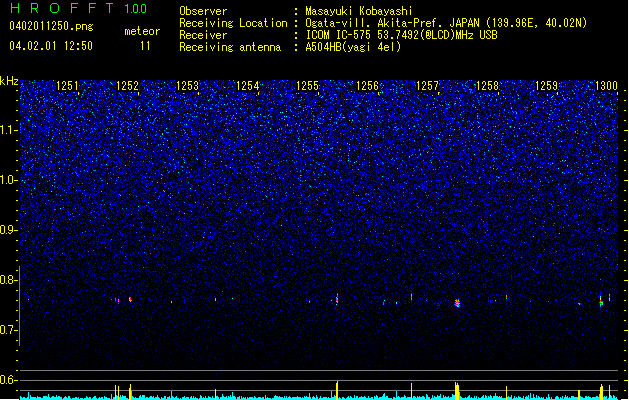The width and height of the screenshot is (629, 400).
Task: Click the tall yellow power spike near 1255
Action: point(337,390)
